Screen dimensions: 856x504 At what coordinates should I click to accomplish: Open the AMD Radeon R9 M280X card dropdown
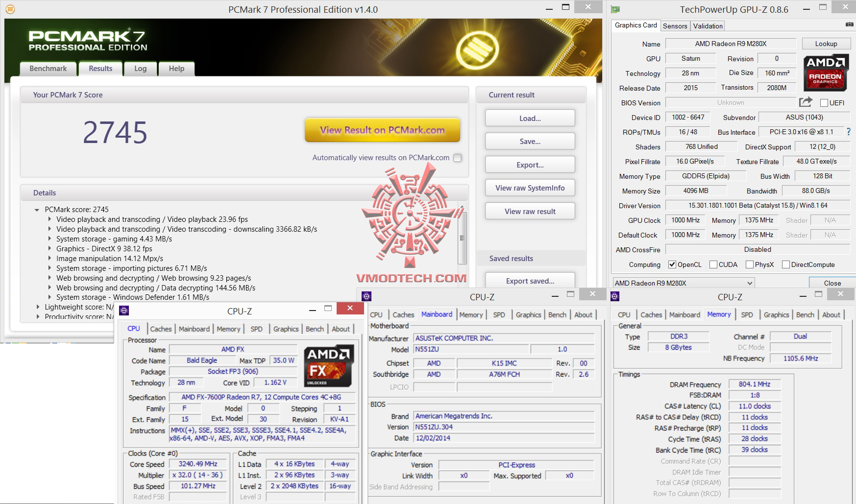point(684,283)
